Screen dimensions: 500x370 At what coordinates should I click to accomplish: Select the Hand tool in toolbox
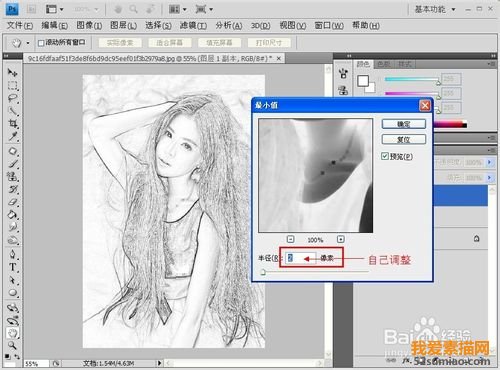[x=12, y=333]
